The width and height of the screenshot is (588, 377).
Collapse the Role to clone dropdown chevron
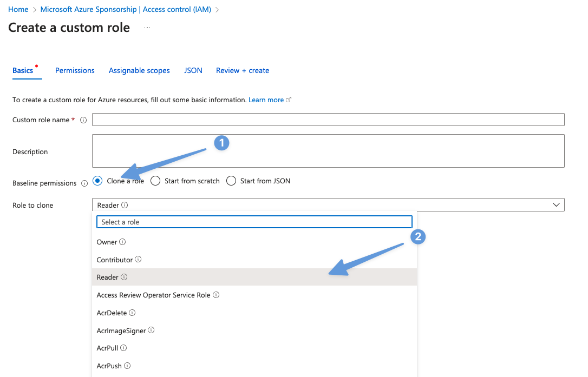pyautogui.click(x=556, y=205)
